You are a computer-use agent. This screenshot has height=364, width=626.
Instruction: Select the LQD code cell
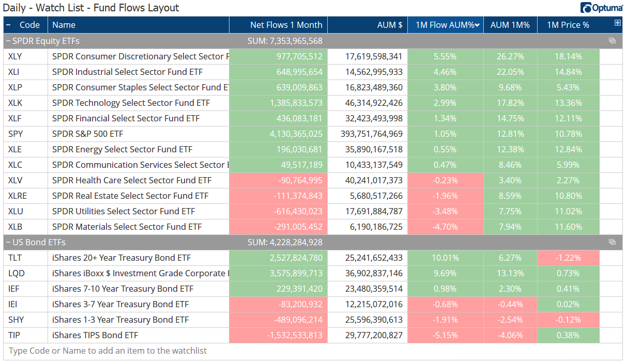26,273
